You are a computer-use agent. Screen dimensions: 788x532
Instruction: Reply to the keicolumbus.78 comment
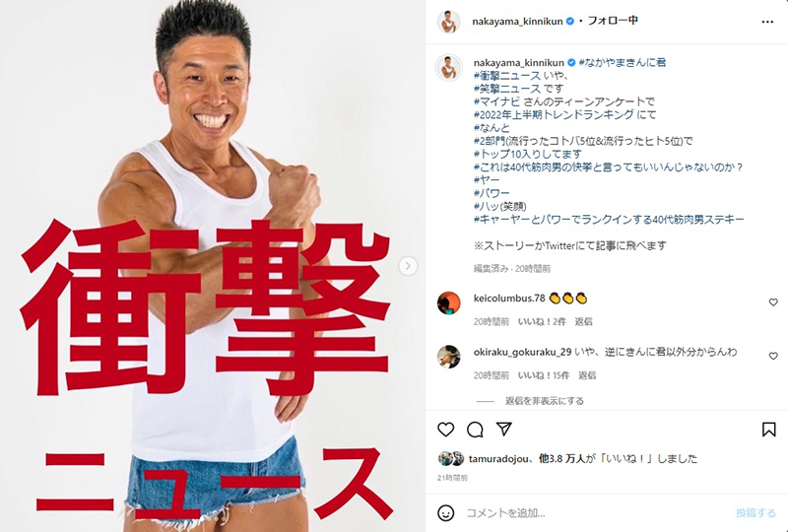583,321
